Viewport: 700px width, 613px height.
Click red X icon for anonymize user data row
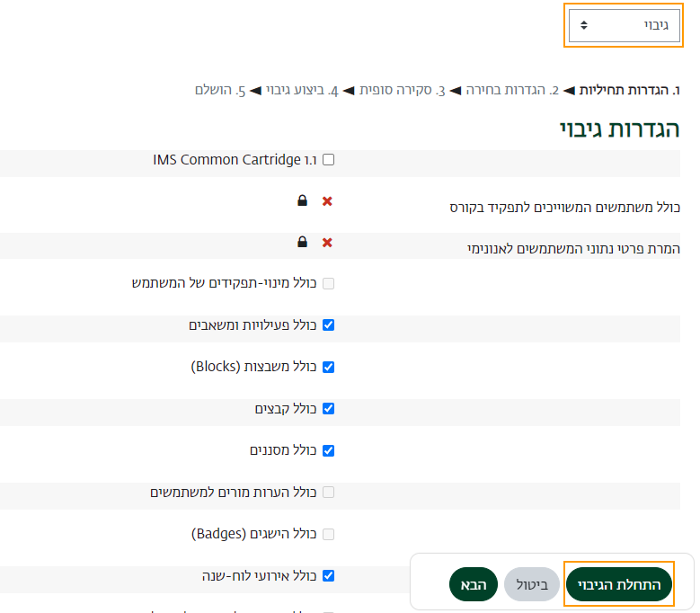pos(327,242)
